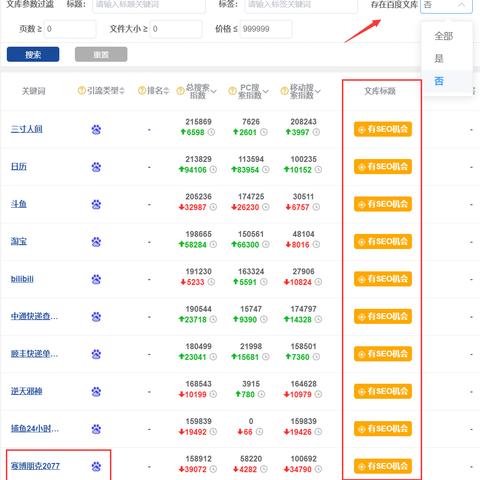Image resolution: width=480 pixels, height=480 pixels.
Task: Click the Baidu paw icon for 日历
Action: (96, 167)
